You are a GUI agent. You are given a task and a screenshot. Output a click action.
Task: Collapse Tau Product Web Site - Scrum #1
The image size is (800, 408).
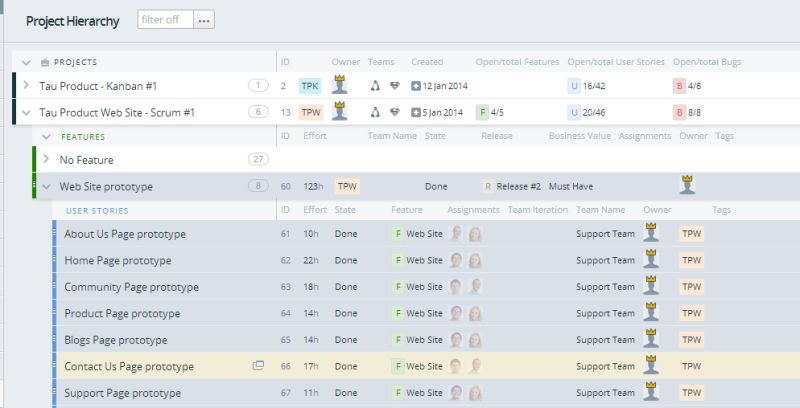pos(27,113)
